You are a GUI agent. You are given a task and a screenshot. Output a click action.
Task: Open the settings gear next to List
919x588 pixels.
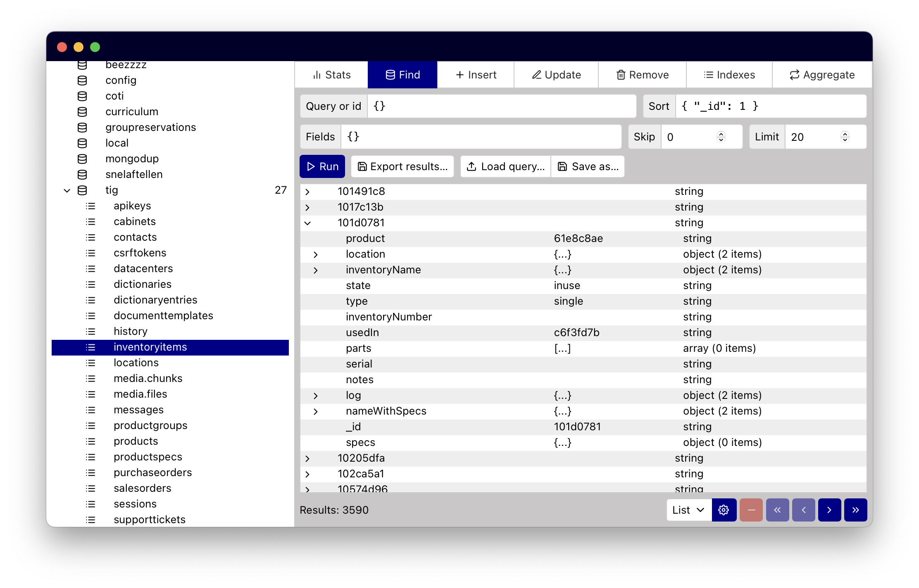(x=724, y=510)
